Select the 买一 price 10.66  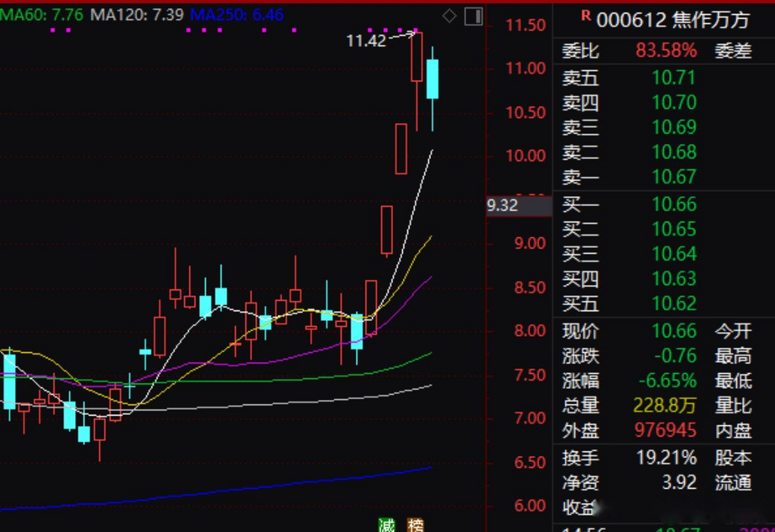coord(674,204)
